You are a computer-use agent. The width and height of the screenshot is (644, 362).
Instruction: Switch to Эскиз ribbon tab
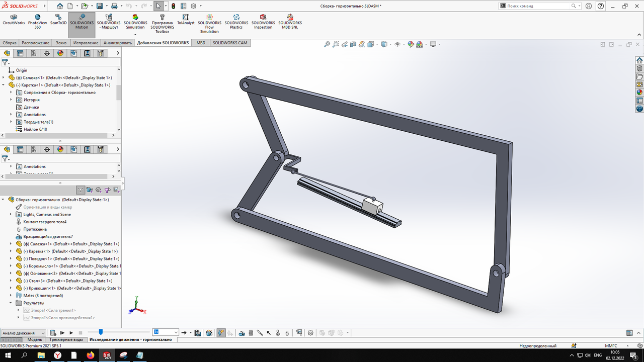[61, 43]
